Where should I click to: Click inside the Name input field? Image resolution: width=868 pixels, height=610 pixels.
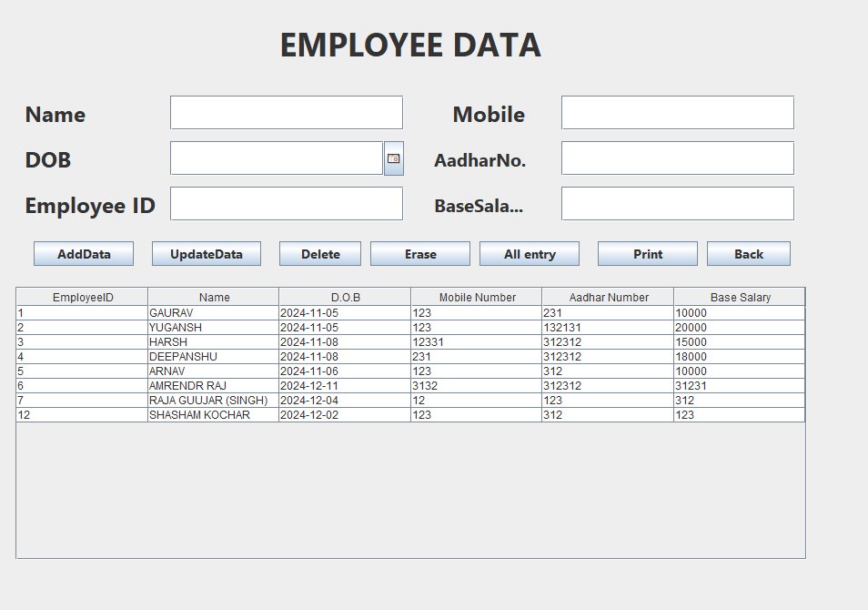coord(285,112)
